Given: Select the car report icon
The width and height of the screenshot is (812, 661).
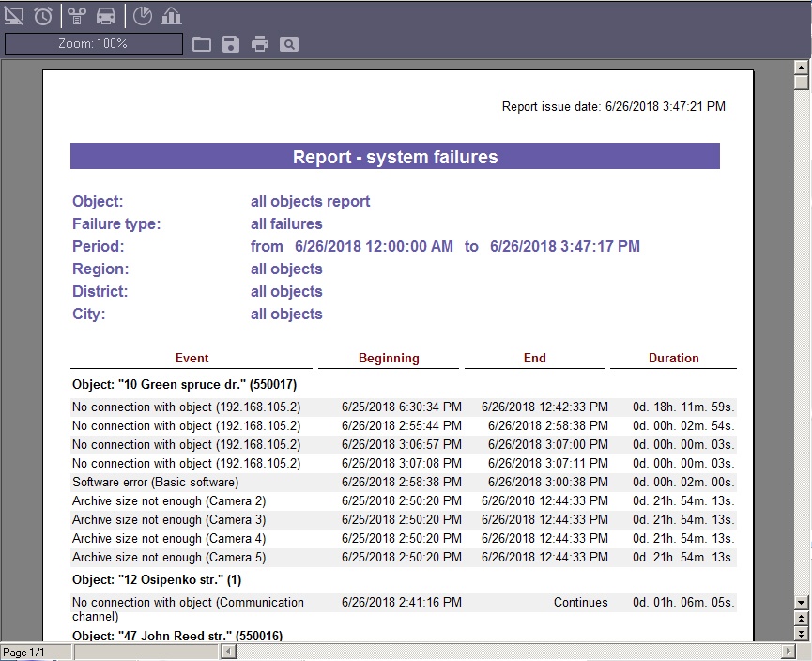Looking at the screenshot, I should coord(106,15).
